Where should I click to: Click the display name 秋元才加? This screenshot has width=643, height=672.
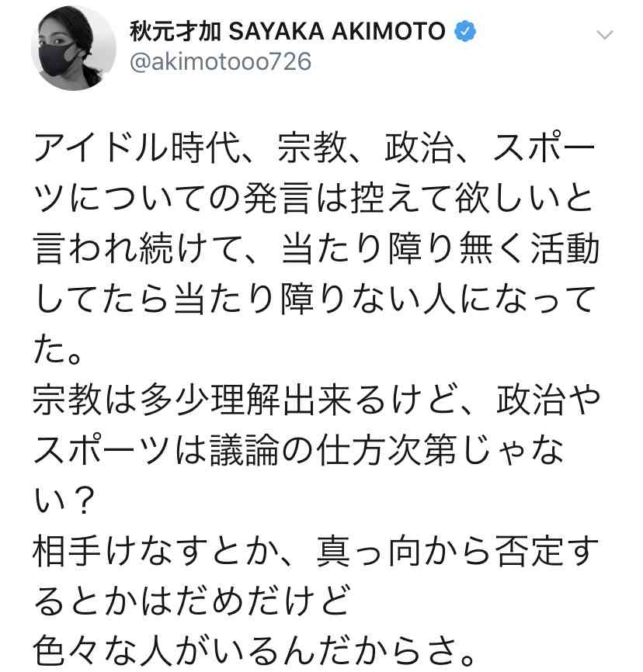(x=176, y=31)
